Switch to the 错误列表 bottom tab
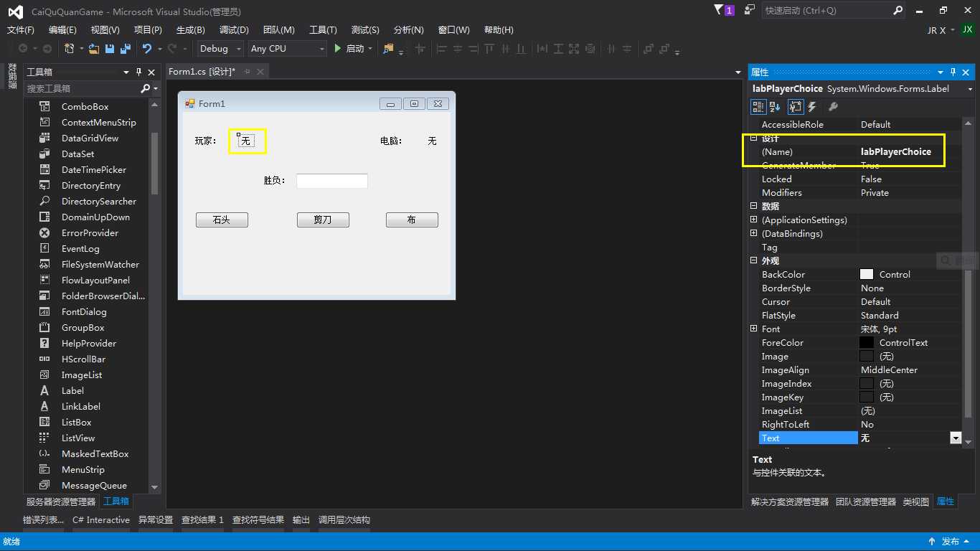This screenshot has height=551, width=980. 44,519
